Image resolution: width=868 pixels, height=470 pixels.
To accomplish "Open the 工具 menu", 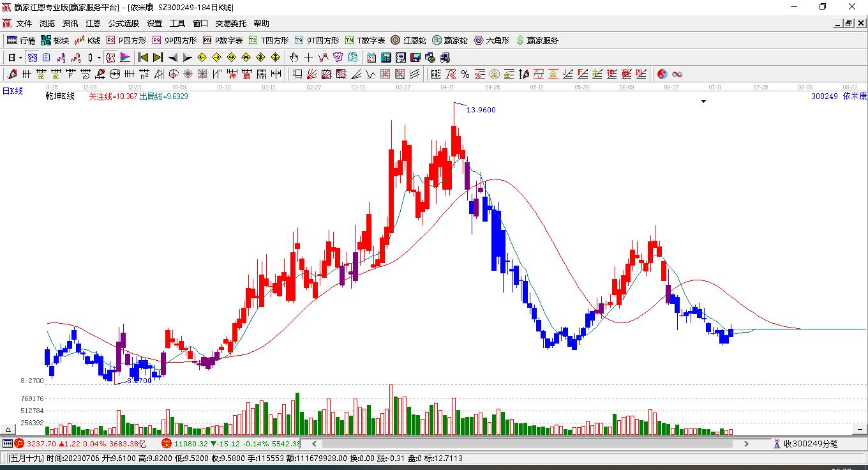I will point(177,24).
